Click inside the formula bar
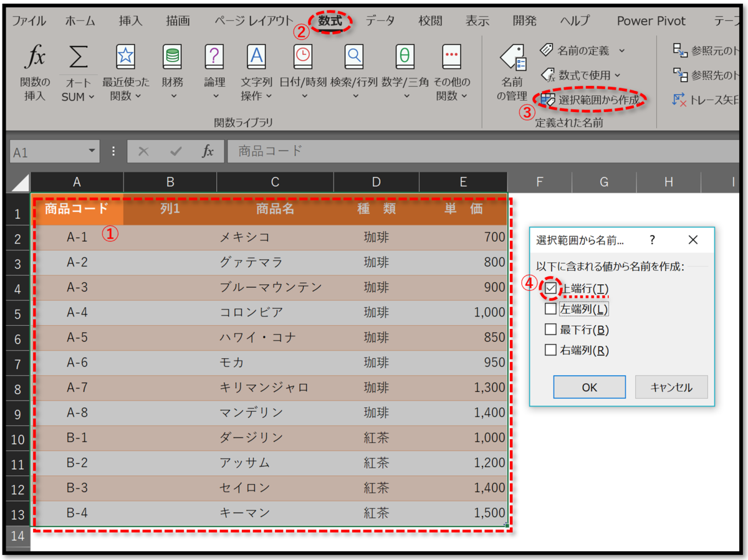The width and height of the screenshot is (748, 560). [374, 151]
